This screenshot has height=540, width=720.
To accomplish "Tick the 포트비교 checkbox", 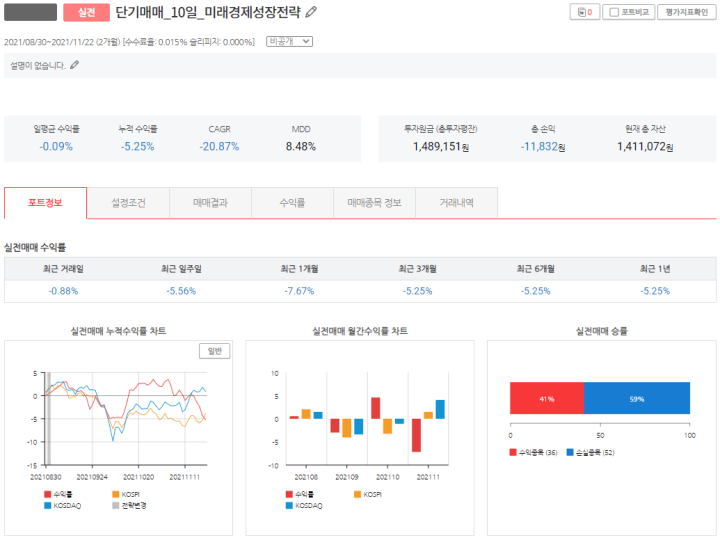I will tap(614, 12).
